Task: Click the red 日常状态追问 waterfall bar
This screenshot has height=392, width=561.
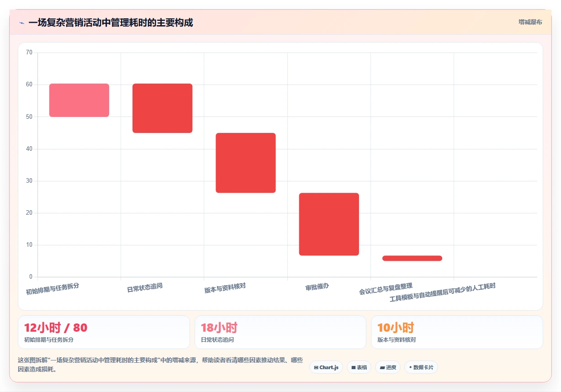Action: click(x=162, y=108)
